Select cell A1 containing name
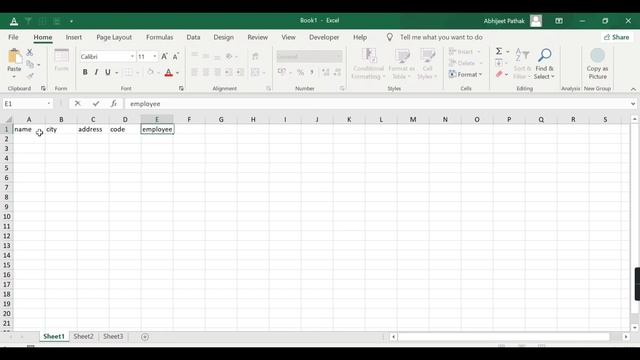 [29, 129]
